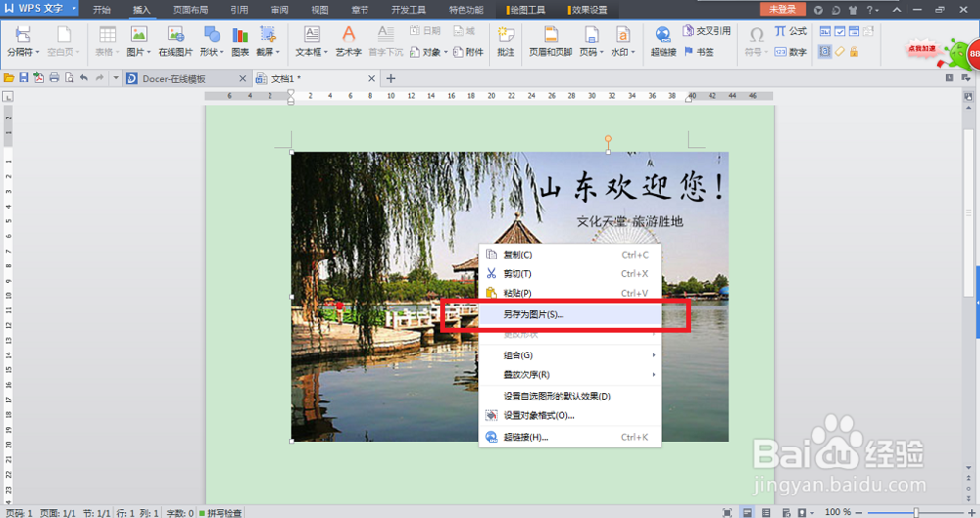Open print preview from quick toolbar
Screen dimensions: 980x518
click(69, 78)
